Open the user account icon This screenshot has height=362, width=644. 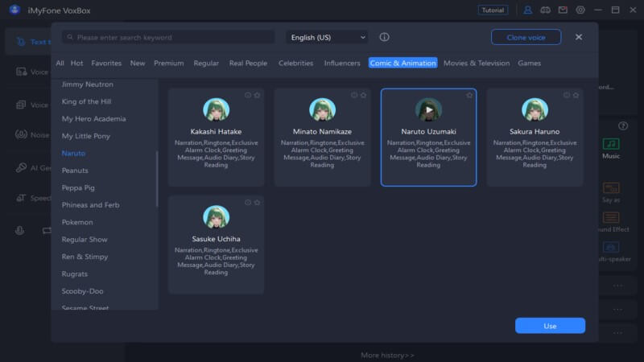coord(527,10)
